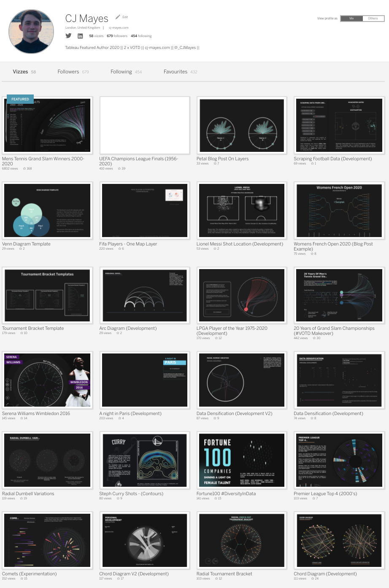Image resolution: width=389 pixels, height=588 pixels.
Task: Click the pencil Edit profile icon
Action: coord(118,17)
